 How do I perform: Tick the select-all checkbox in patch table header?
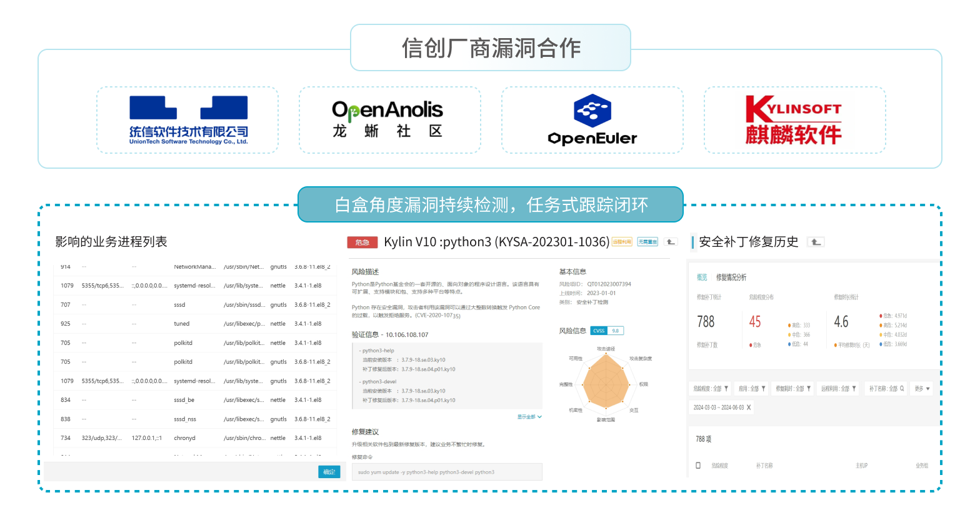pos(698,466)
